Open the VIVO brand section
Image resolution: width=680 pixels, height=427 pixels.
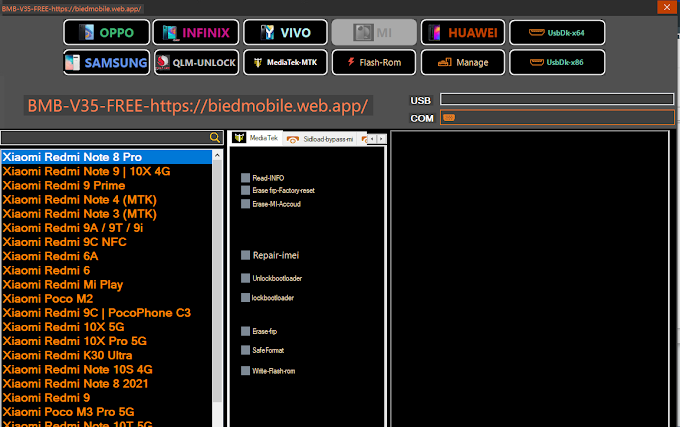(x=285, y=33)
